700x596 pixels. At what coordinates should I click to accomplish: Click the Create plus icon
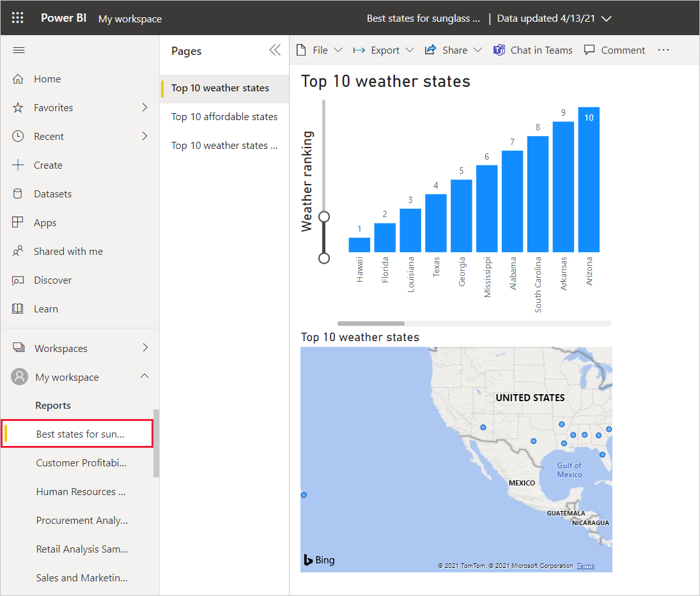(x=18, y=165)
